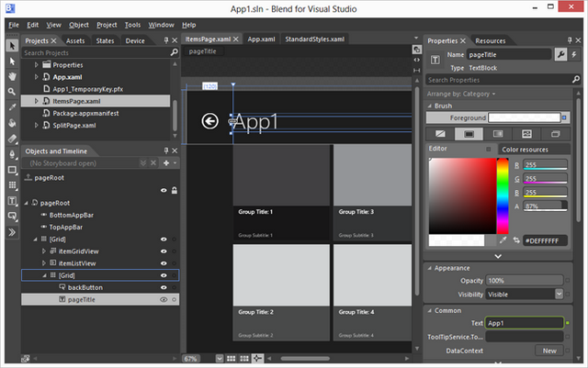This screenshot has height=368, width=588.
Task: Click the Text field containing App1
Action: coord(524,323)
